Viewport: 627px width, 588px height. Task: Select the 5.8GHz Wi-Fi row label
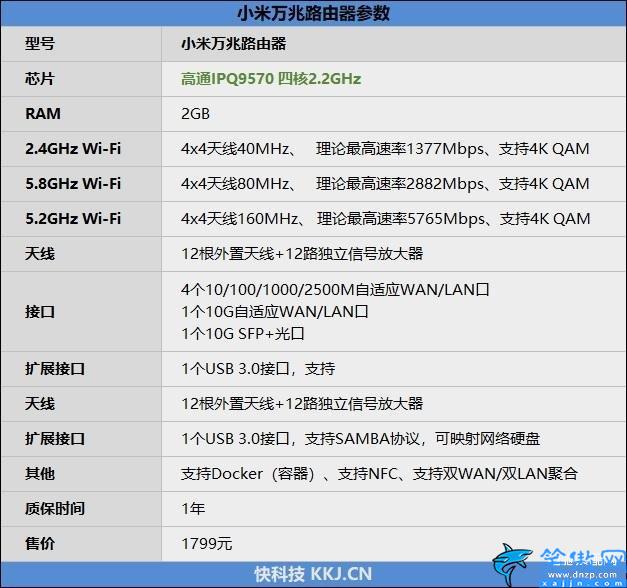pyautogui.click(x=73, y=184)
